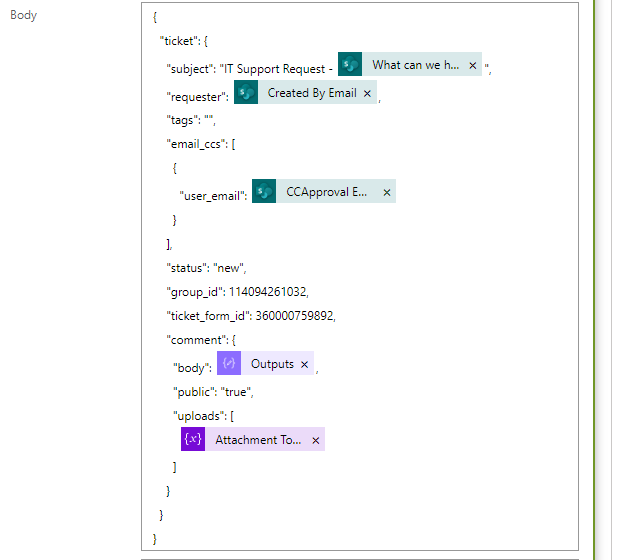This screenshot has width=621, height=560.
Task: Select the Attachment To... token label
Action: tap(257, 439)
